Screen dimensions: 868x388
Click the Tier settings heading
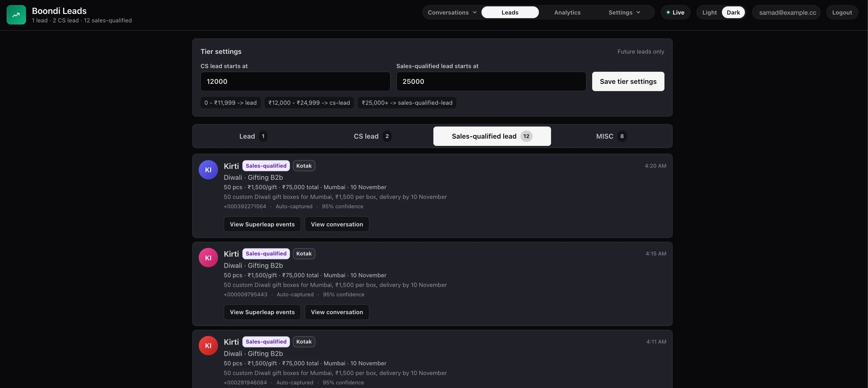[x=221, y=51]
